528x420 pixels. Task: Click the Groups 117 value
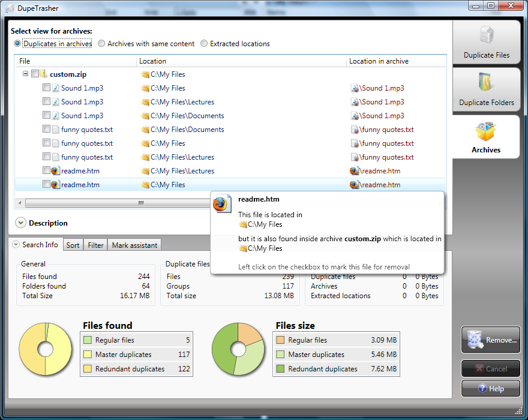pos(288,286)
